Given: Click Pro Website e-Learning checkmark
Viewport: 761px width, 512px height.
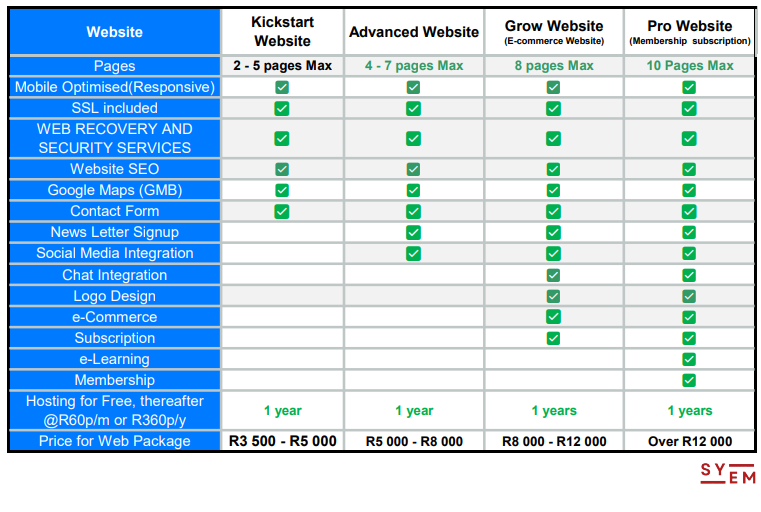Looking at the screenshot, I should [x=688, y=359].
